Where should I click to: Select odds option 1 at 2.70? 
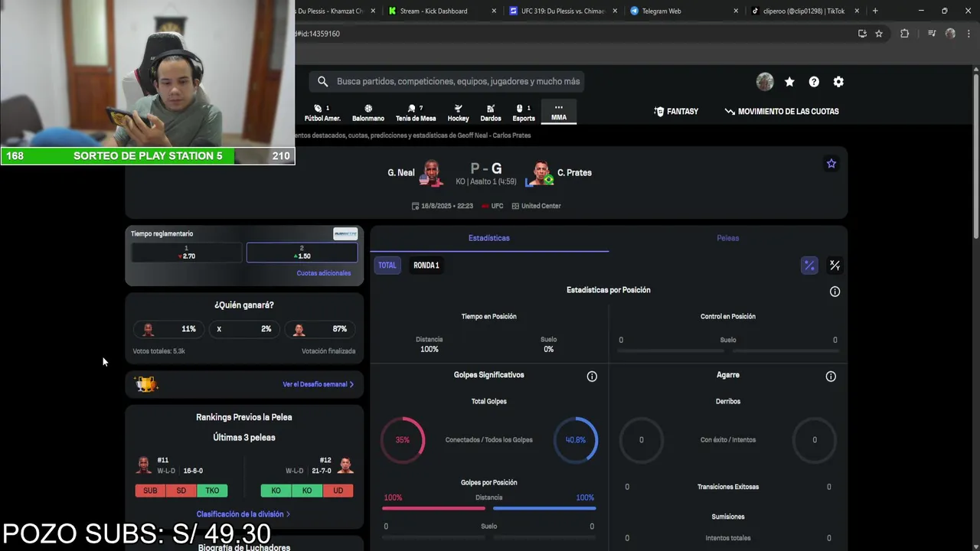click(x=186, y=253)
